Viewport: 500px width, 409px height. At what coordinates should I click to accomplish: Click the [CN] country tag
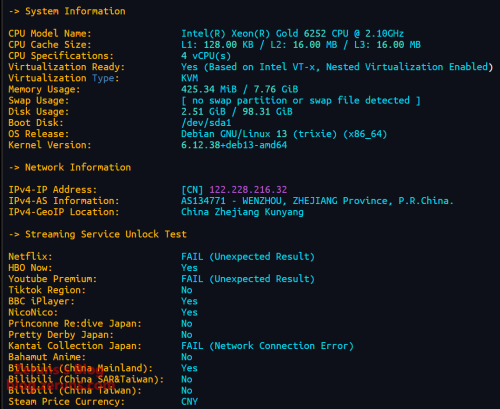(192, 190)
